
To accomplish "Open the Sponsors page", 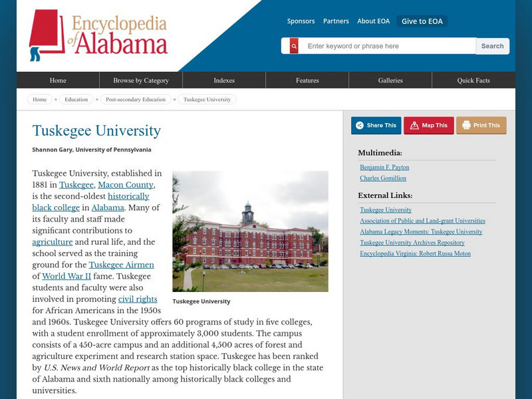I will [x=301, y=21].
